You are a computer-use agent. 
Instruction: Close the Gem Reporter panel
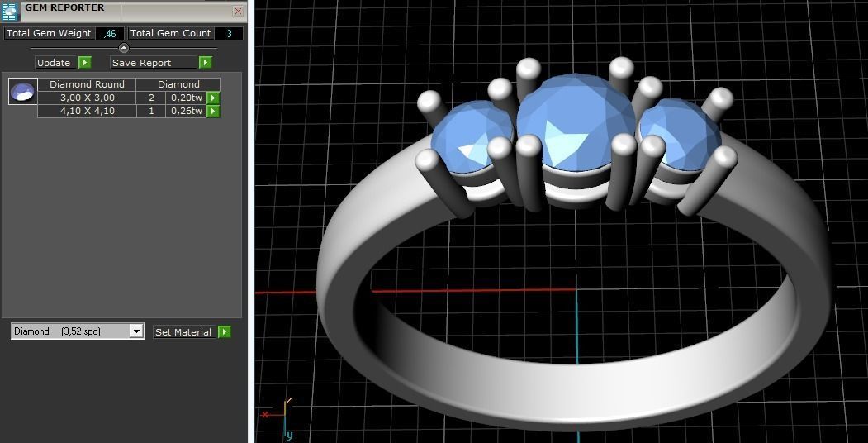238,11
